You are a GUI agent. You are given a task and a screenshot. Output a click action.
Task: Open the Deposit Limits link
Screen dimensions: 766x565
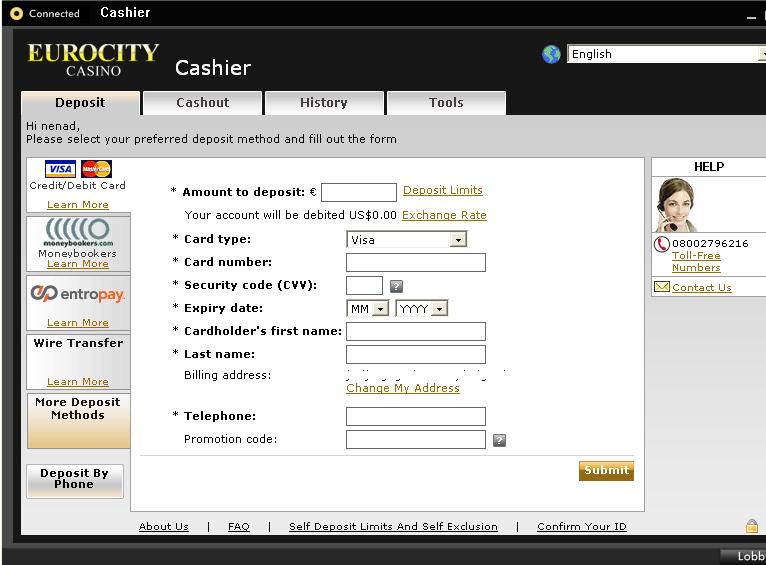coord(442,190)
